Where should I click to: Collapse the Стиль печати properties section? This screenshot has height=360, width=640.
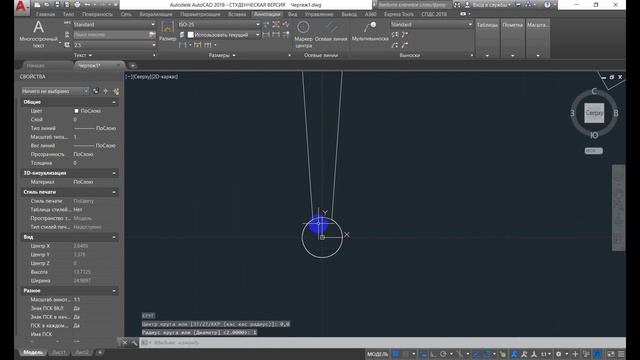114,192
